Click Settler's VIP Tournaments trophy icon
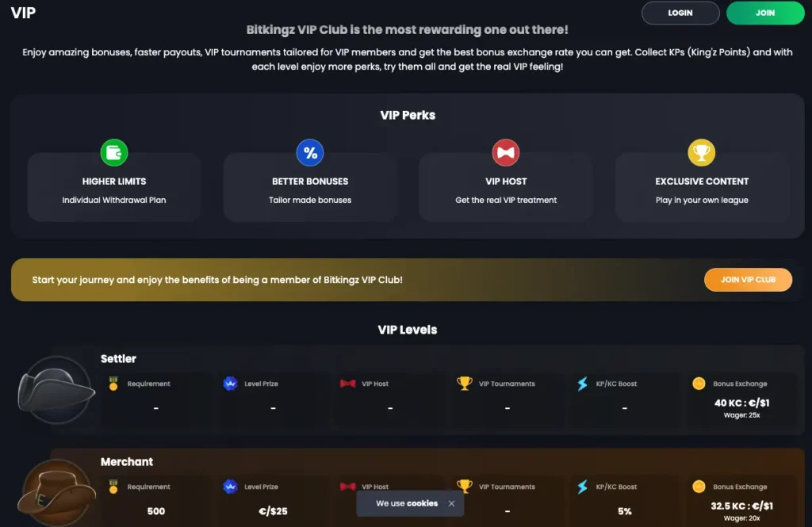The image size is (812, 527). coord(465,383)
